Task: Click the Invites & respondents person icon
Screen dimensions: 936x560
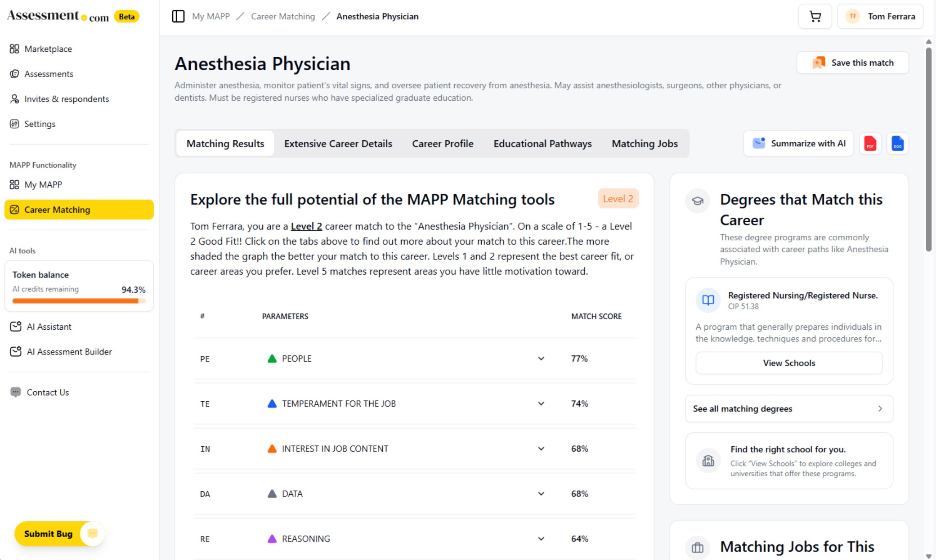Action: coord(14,99)
